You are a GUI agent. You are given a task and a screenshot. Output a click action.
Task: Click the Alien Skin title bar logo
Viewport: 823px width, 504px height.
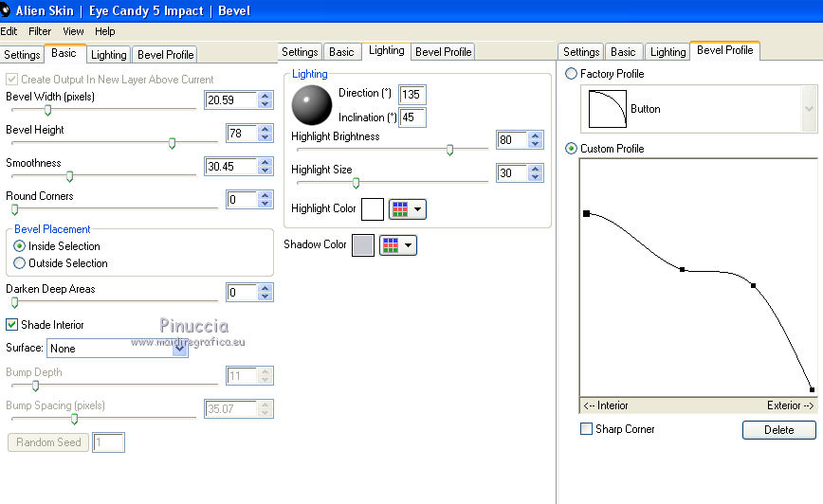(5, 10)
